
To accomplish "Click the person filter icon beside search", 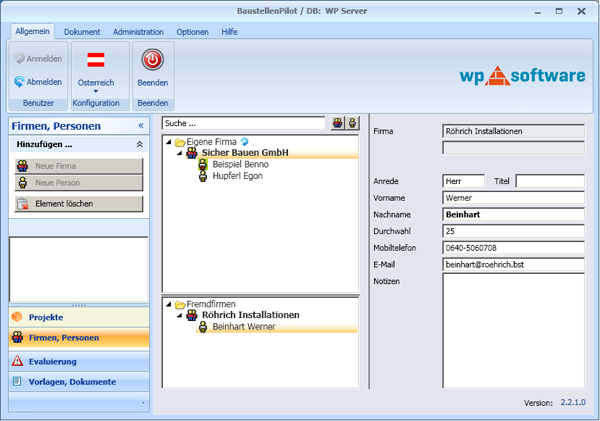I will [351, 123].
